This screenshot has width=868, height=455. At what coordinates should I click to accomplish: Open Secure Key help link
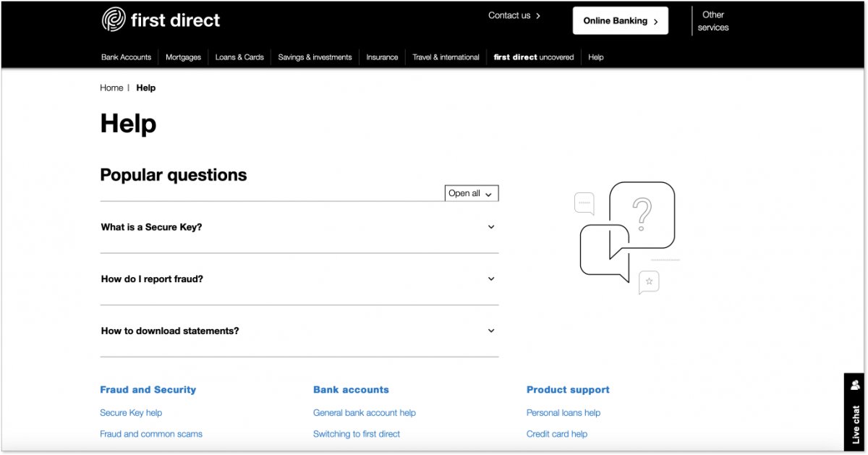click(131, 413)
